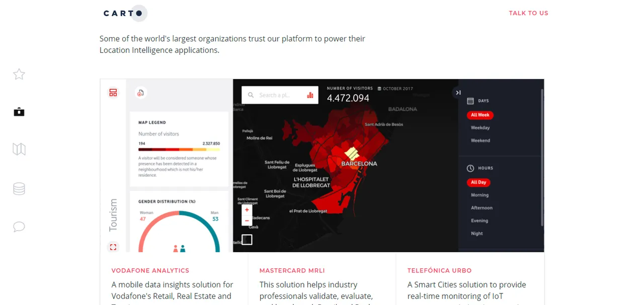
Task: Click the red fullscreen brackets icon
Action: [x=113, y=247]
